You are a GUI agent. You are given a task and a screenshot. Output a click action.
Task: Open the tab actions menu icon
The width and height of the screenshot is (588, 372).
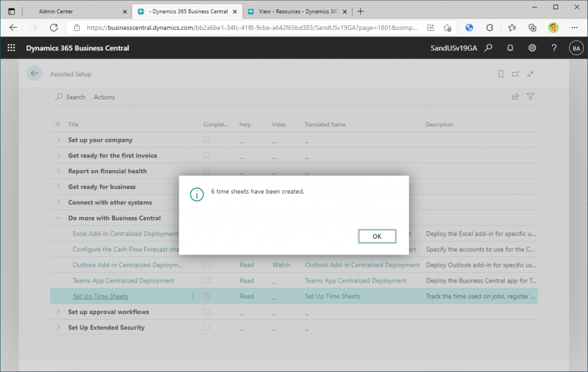click(x=11, y=11)
